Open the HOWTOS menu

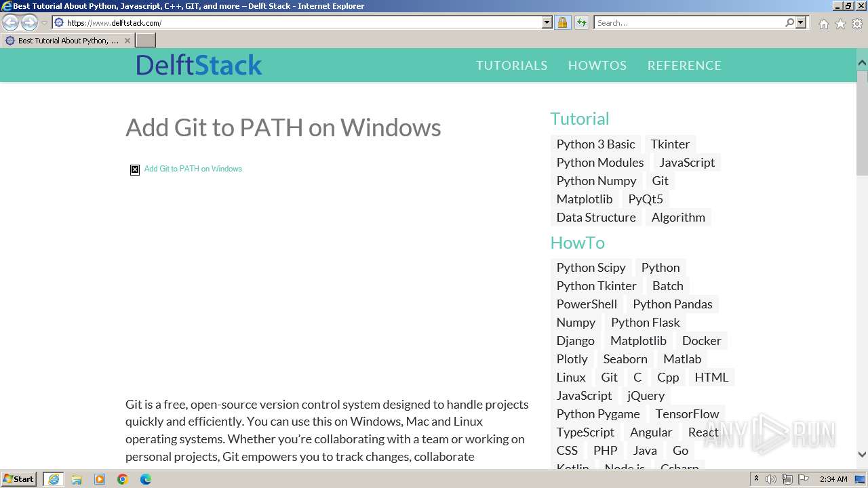[x=597, y=65]
